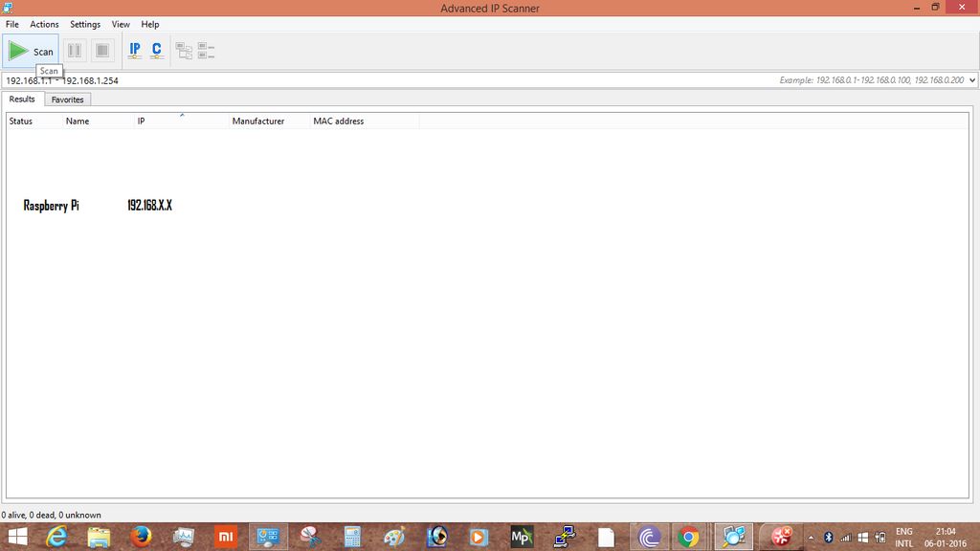Click the ENG INTL language indicator
This screenshot has height=551, width=980.
[904, 538]
